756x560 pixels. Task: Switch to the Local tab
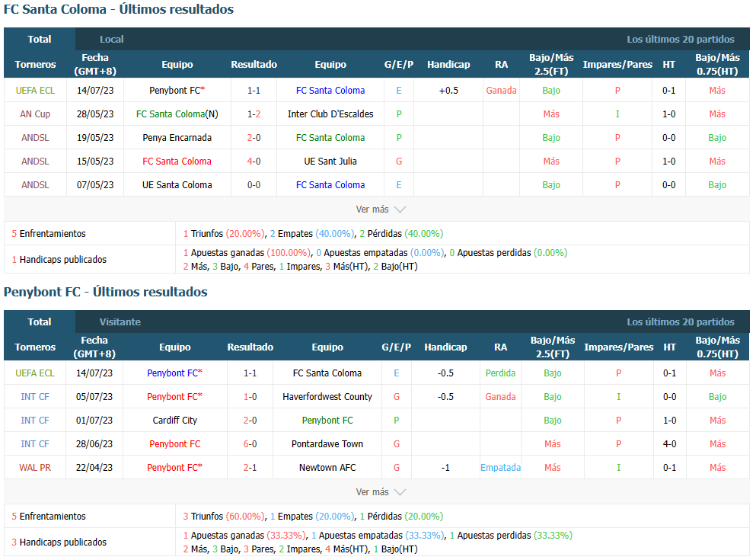point(111,39)
